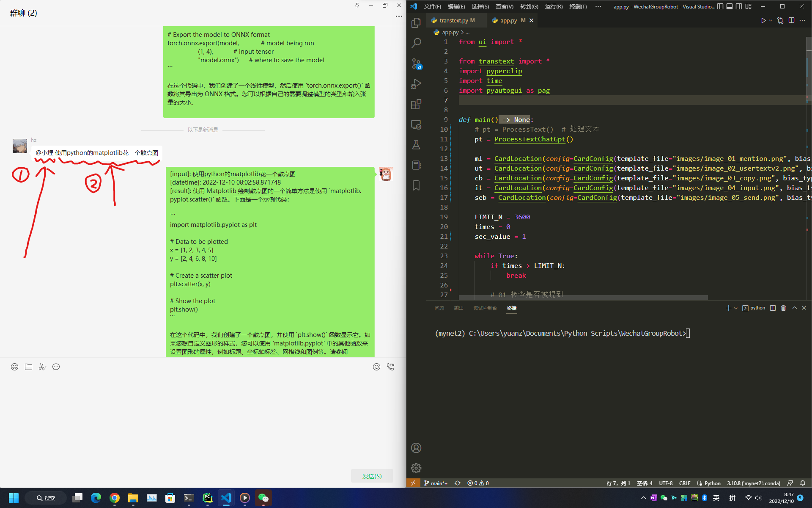Open Run and Debug view

[416, 84]
